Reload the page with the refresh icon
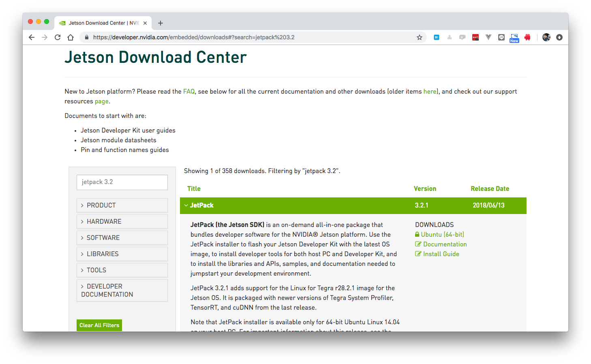Screen dimensions: 591x364 coord(58,37)
